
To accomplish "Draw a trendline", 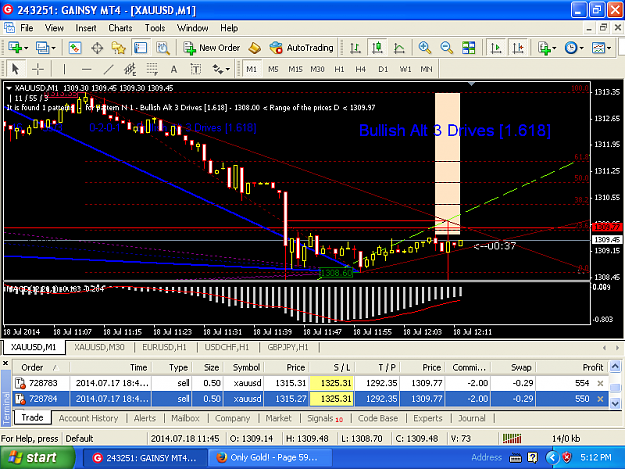I will pyautogui.click(x=108, y=69).
